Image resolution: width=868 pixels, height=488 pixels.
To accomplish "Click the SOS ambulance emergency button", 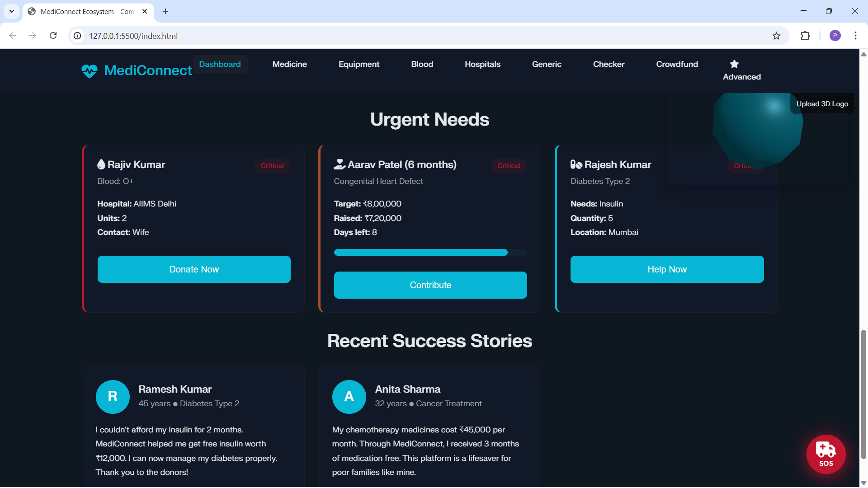I will click(826, 454).
